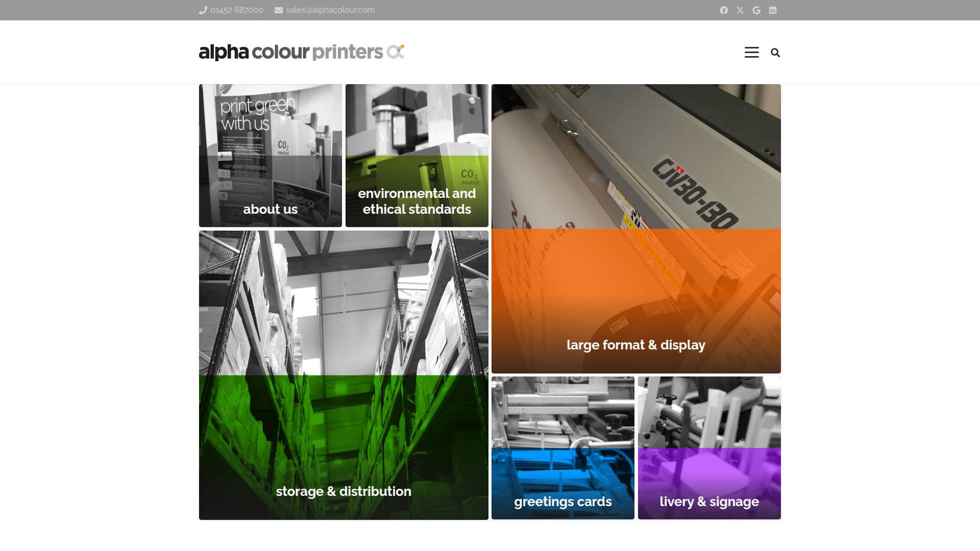Click the 'about us' caption text
The width and height of the screenshot is (980, 551).
click(271, 209)
